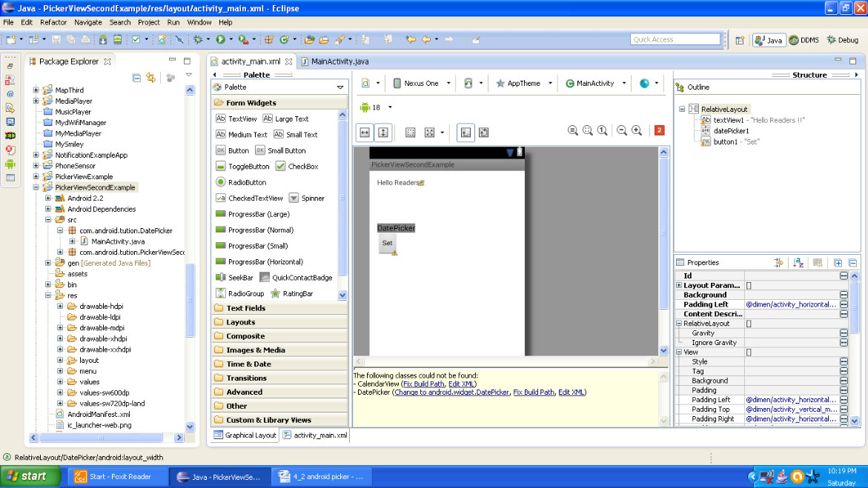Click the Back navigation arrow in toolbar

click(x=425, y=39)
